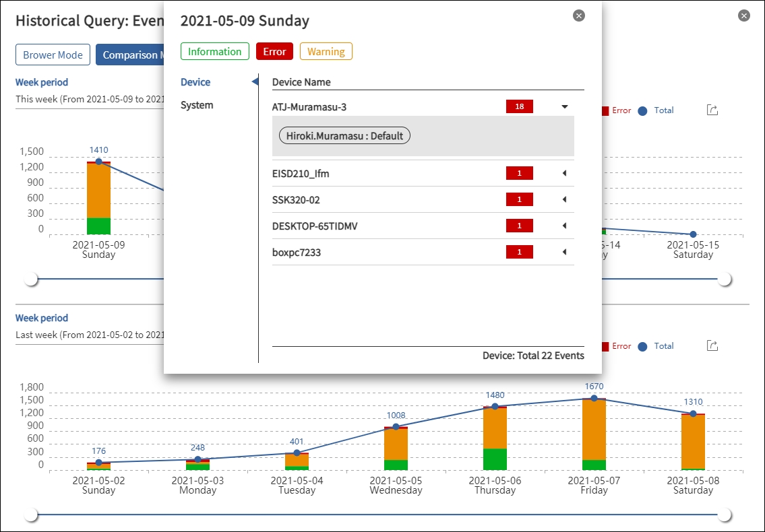
Task: Select the Device tab
Action: (195, 82)
